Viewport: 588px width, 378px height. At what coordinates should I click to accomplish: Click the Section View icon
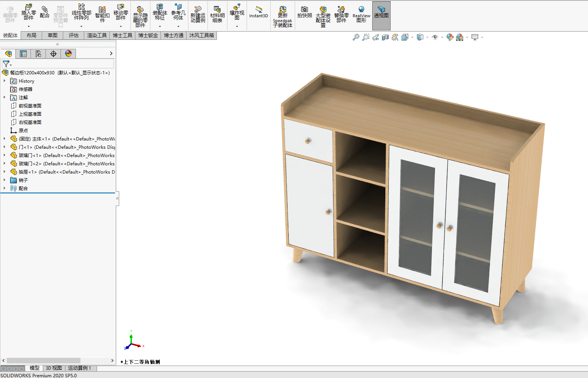coord(385,37)
